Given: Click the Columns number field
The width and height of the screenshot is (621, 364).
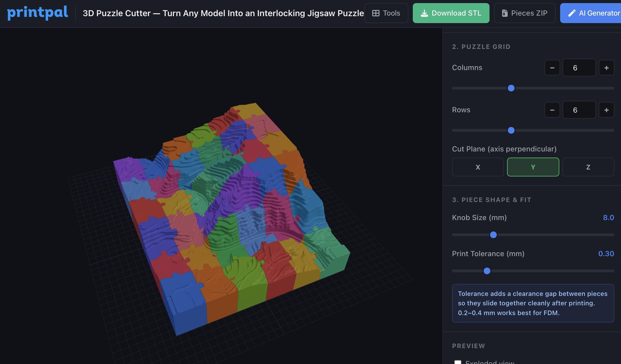Looking at the screenshot, I should point(579,68).
